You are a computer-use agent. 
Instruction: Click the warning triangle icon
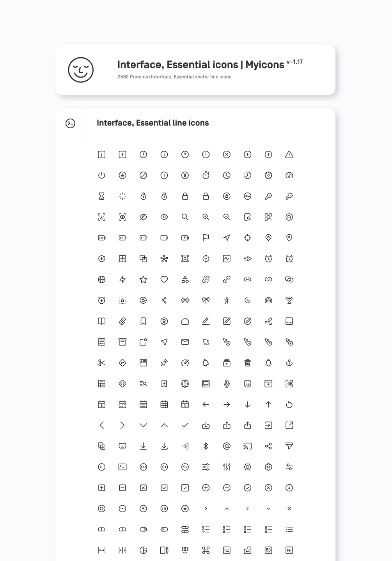click(x=289, y=155)
